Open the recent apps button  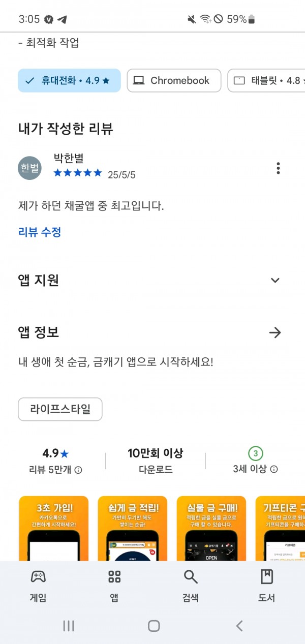click(x=68, y=626)
